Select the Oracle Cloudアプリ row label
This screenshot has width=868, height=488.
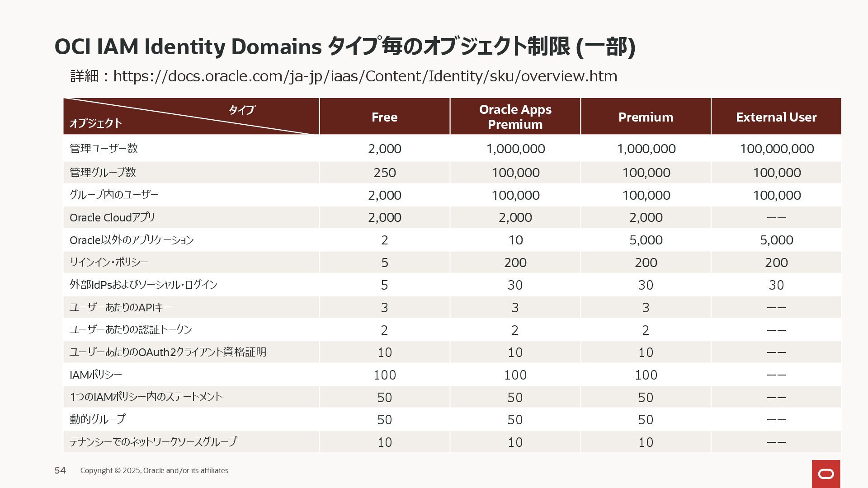click(x=112, y=217)
